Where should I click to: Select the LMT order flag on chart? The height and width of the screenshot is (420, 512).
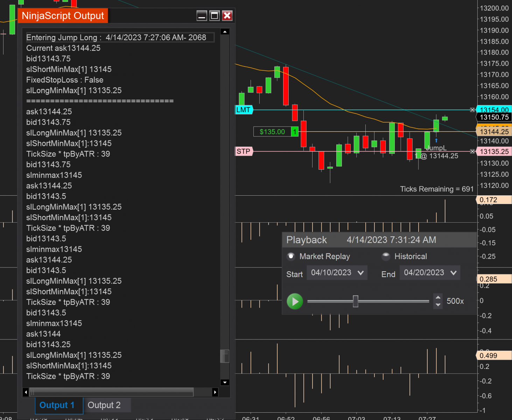coord(244,110)
